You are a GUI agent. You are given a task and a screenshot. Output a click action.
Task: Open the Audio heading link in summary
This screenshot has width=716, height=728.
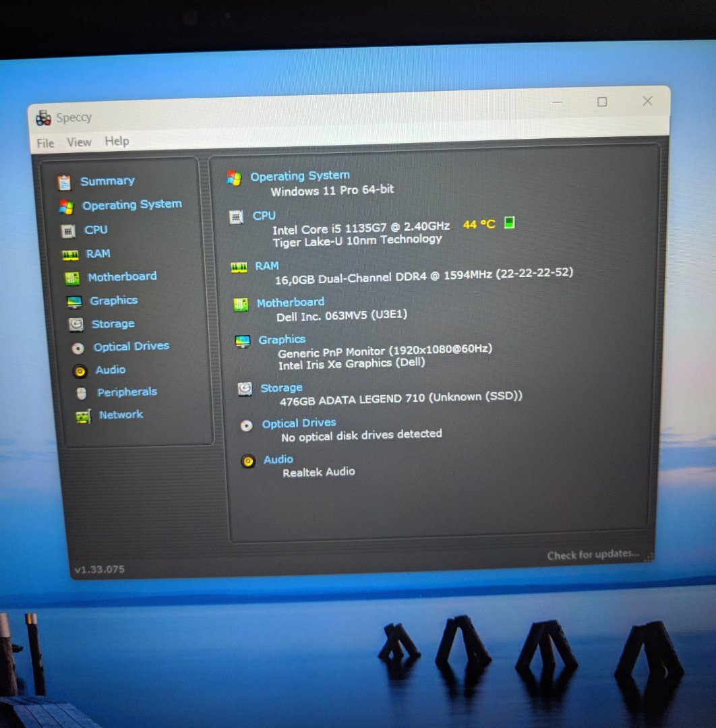tap(278, 459)
